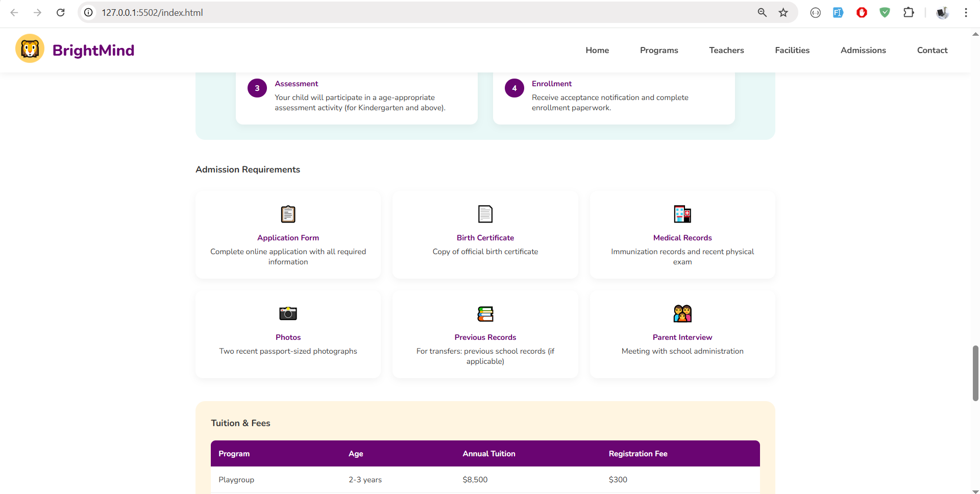The image size is (980, 494).
Task: Click the BrightMind lion logo icon
Action: [30, 49]
